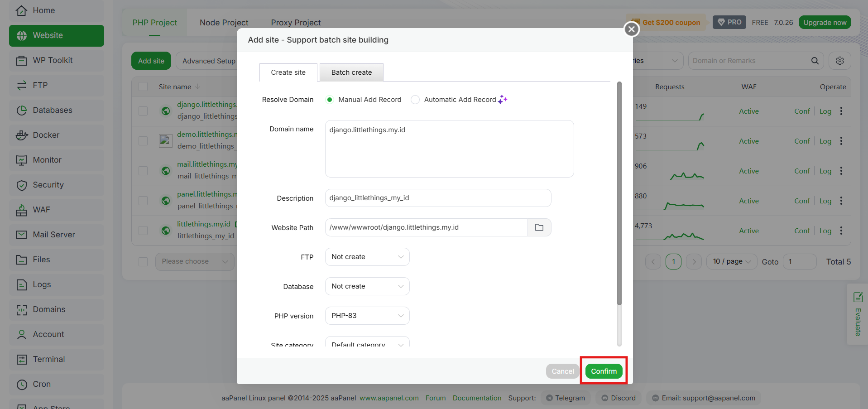Open the Please choose batch dropdown

195,261
